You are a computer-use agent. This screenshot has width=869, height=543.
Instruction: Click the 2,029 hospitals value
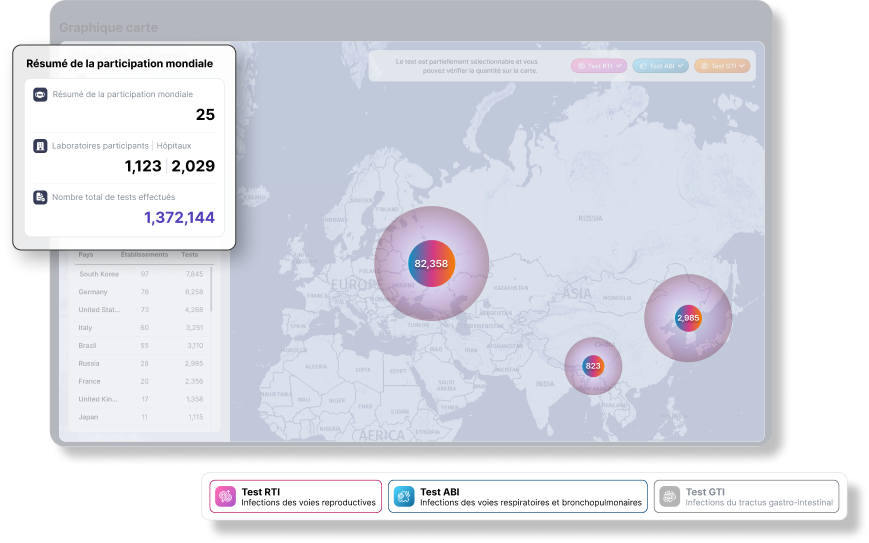[193, 166]
